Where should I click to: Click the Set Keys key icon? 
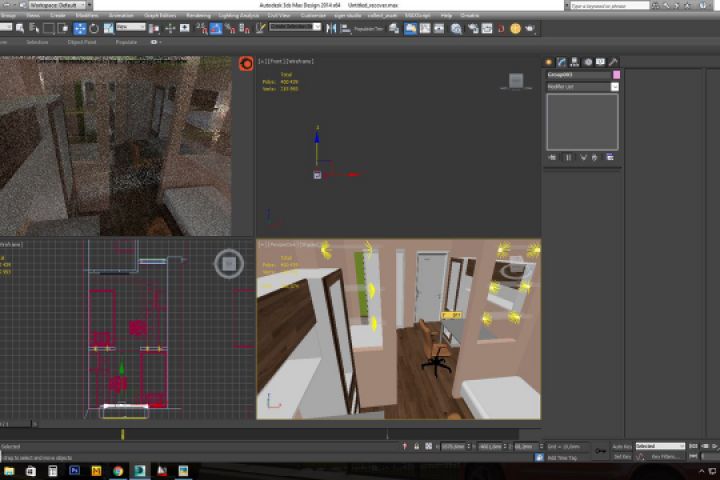click(x=600, y=451)
